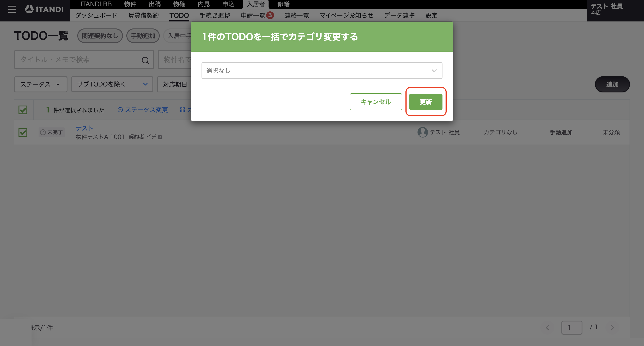Click the search magnifier icon in title search
The height and width of the screenshot is (346, 644).
[145, 60]
